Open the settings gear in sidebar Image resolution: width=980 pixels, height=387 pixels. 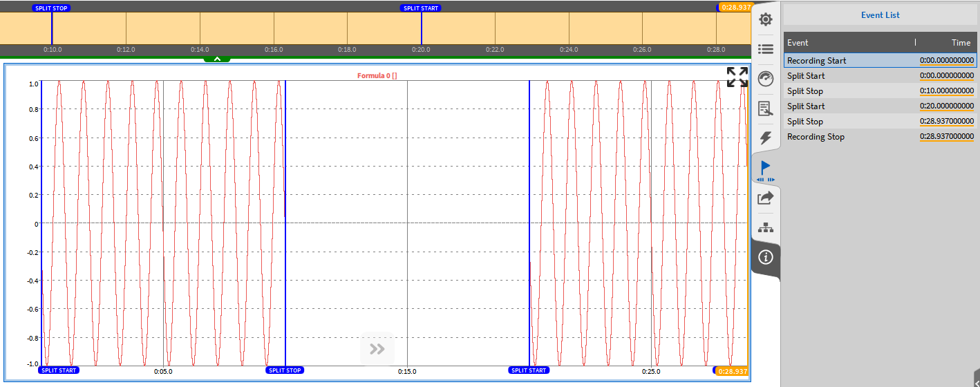pyautogui.click(x=765, y=19)
